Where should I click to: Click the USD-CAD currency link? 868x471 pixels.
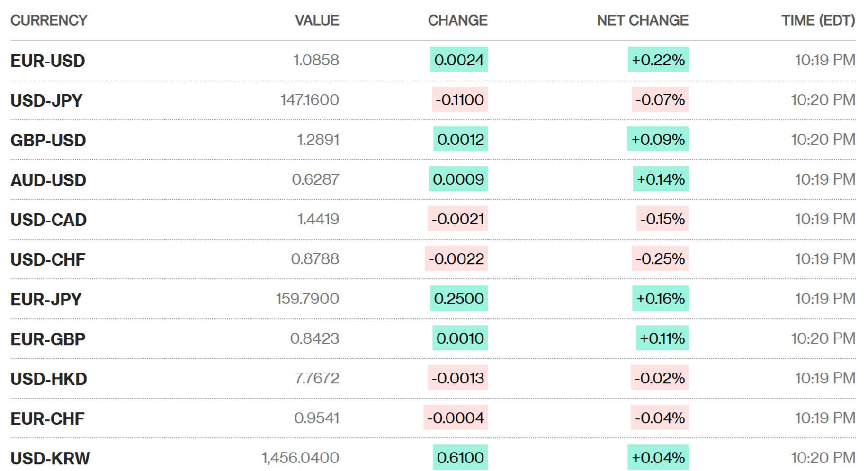pyautogui.click(x=49, y=220)
